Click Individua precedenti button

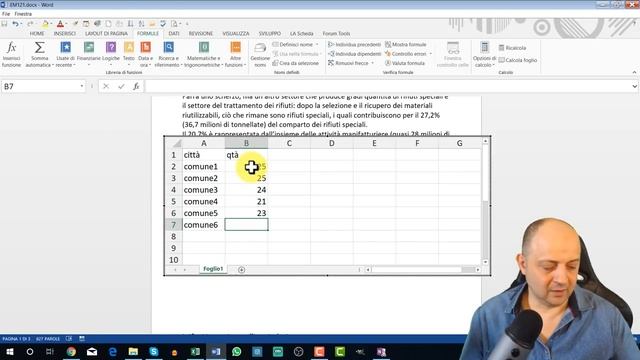pyautogui.click(x=355, y=44)
